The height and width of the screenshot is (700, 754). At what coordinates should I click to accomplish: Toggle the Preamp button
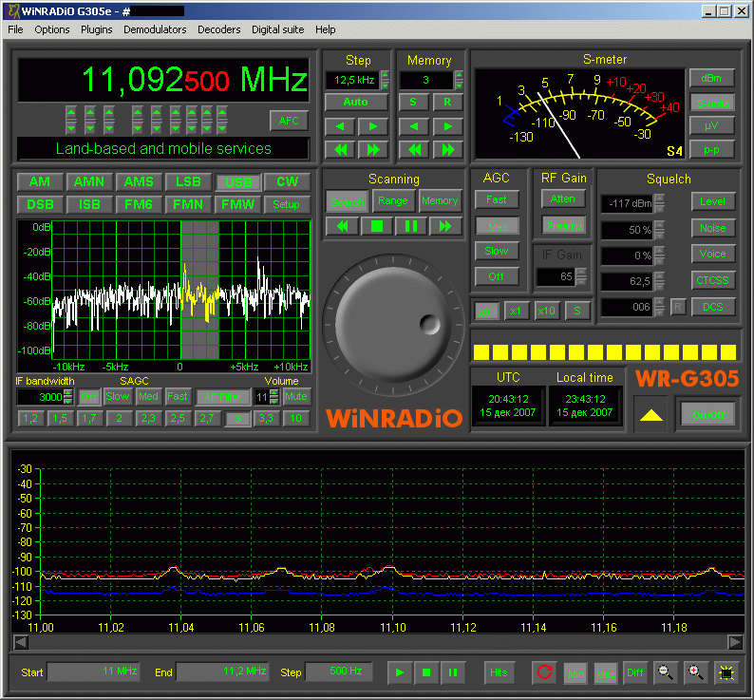pyautogui.click(x=563, y=226)
